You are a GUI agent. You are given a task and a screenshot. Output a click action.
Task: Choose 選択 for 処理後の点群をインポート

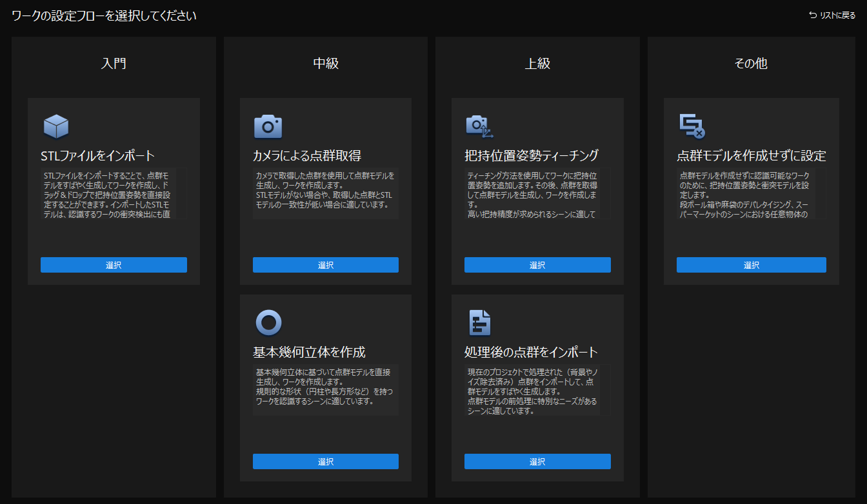537,461
